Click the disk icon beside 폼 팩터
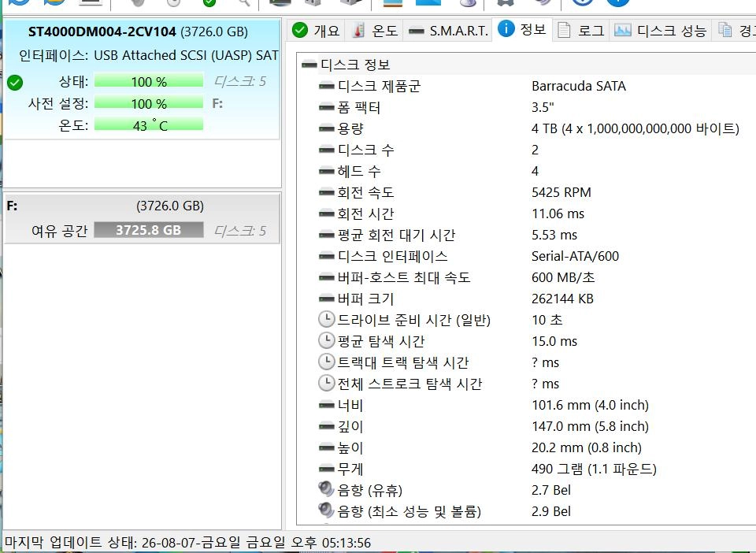Image resolution: width=756 pixels, height=553 pixels. [x=326, y=107]
